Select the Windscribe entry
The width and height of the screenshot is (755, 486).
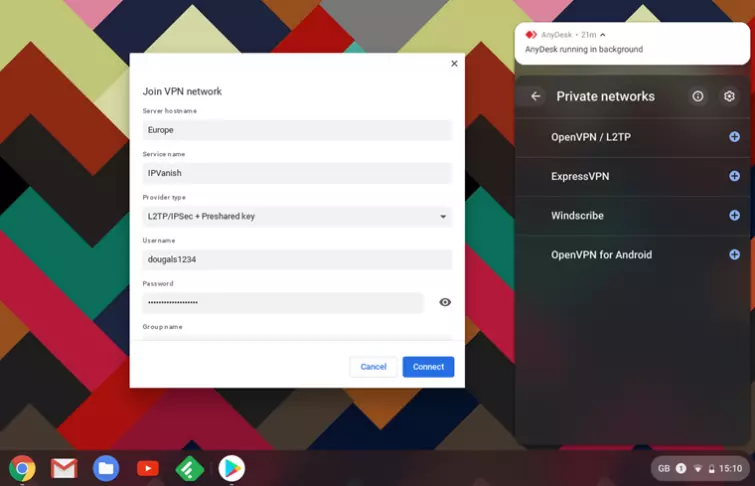click(633, 215)
